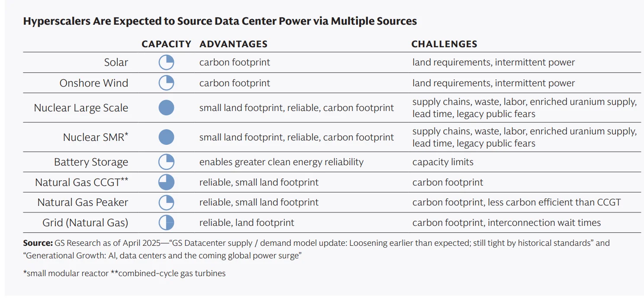
Task: Click "carbon footprint, interconnection wait times" text
Action: point(506,223)
